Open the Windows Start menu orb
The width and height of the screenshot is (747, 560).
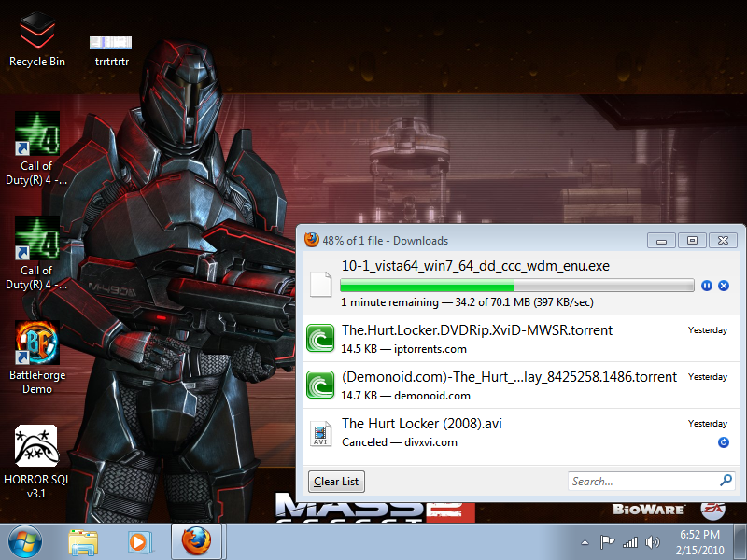point(25,542)
